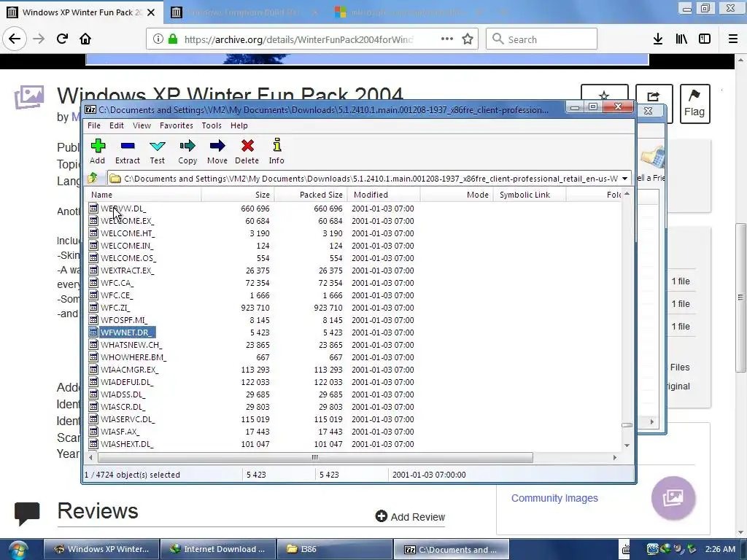Select the WHOWHERE.BM_ file
Image resolution: width=747 pixels, height=560 pixels.
133,357
